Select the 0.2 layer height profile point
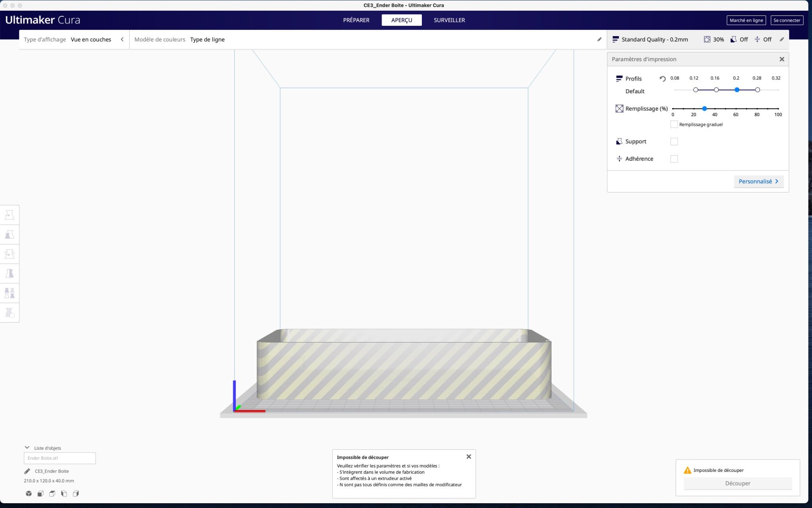812x508 pixels. (x=737, y=90)
